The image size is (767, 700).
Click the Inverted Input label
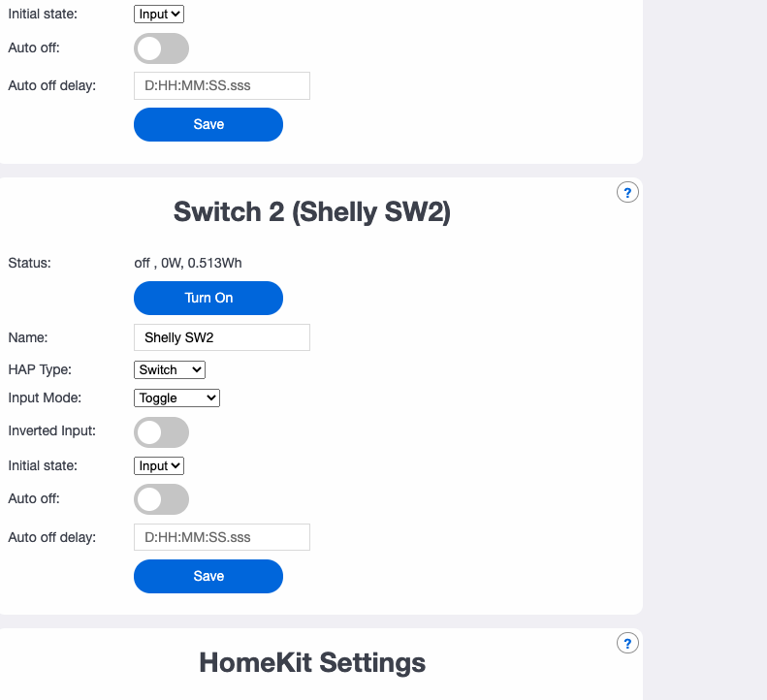tap(51, 431)
